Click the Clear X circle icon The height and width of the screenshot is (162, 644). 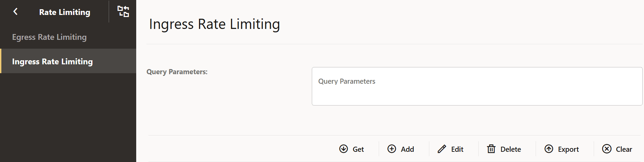point(607,149)
